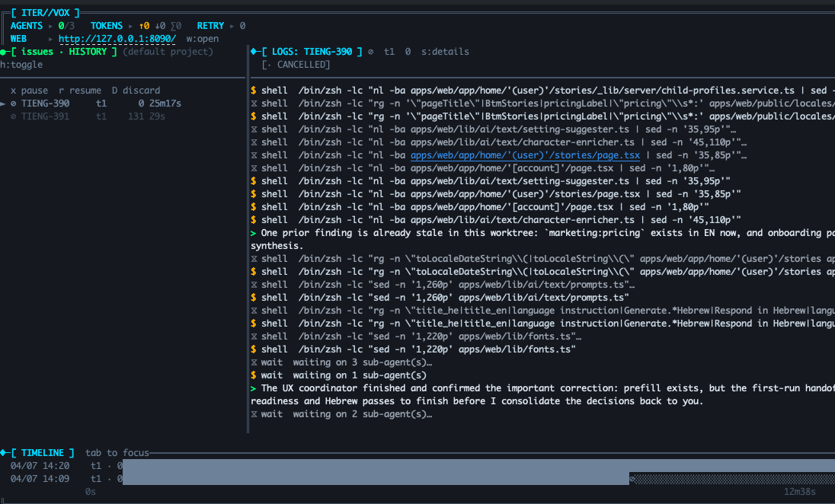Click the status icon after LOGS: TIENG-390
The width and height of the screenshot is (835, 504).
coord(370,52)
